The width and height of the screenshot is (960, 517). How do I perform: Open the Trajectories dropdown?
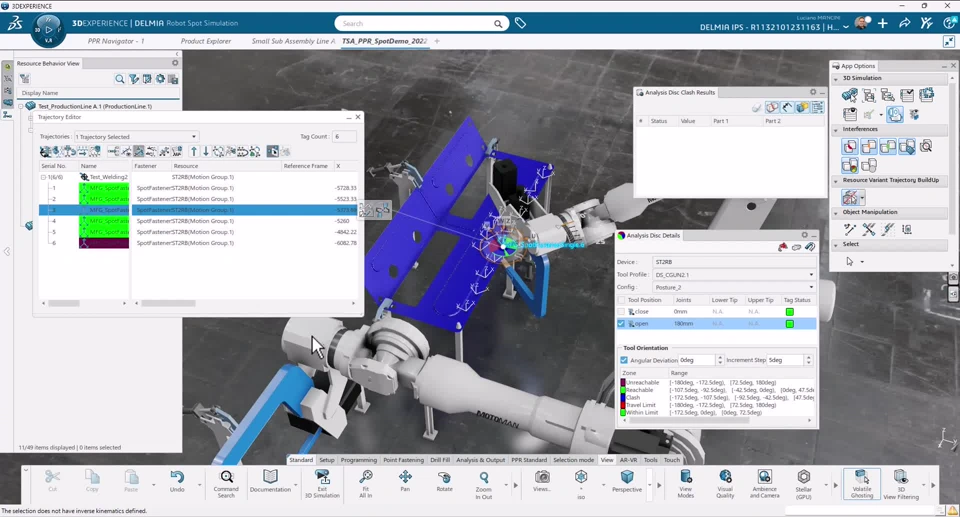click(136, 137)
